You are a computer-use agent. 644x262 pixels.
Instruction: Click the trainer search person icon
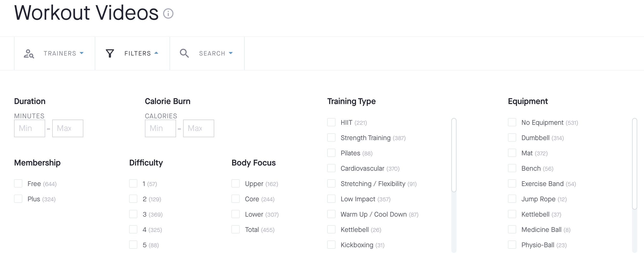29,53
